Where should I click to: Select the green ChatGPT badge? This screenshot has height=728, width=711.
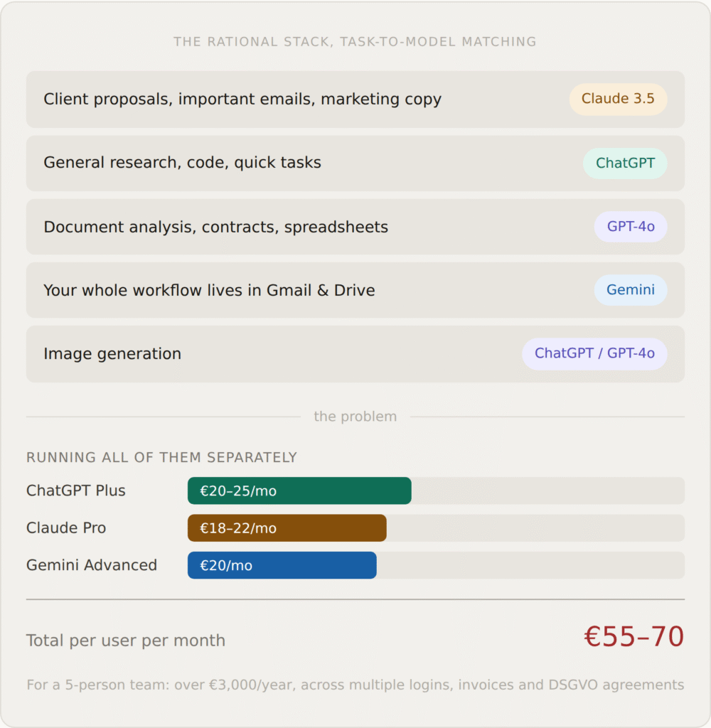coord(625,163)
